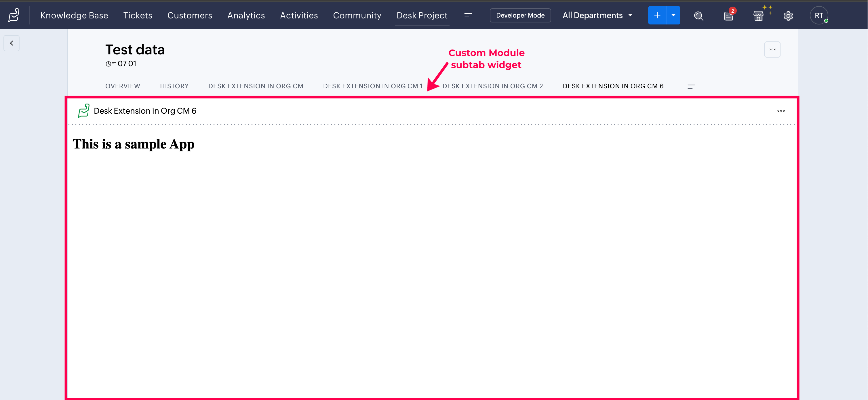
Task: Open Desk Extension in Org CM 1 subtab
Action: (x=373, y=86)
